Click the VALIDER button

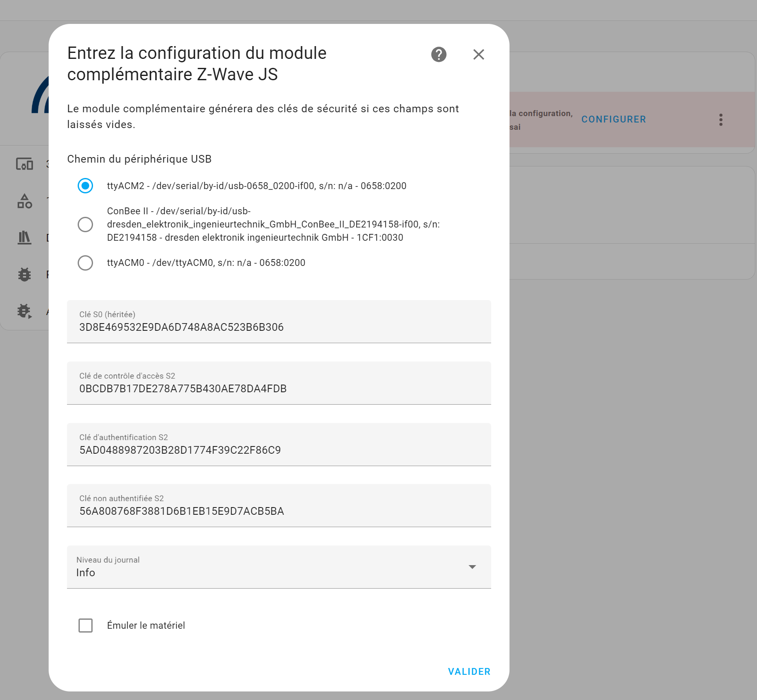(x=469, y=672)
